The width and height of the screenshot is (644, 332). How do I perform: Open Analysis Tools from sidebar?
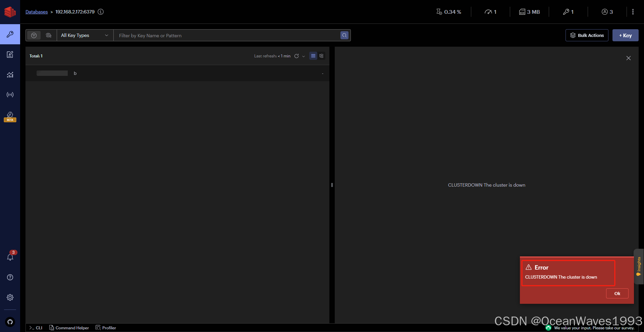pyautogui.click(x=10, y=75)
